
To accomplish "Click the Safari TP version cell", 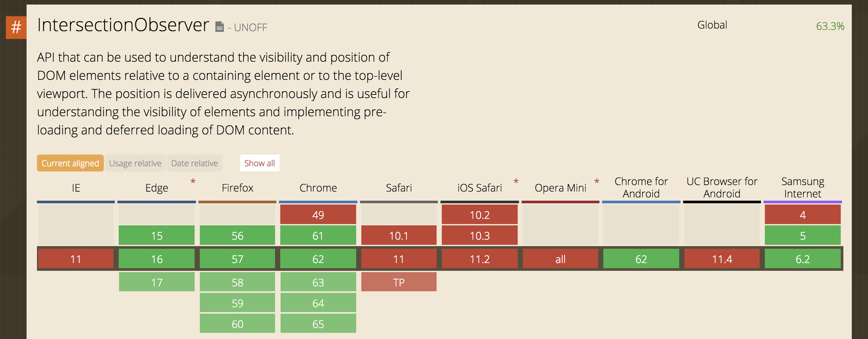I will tap(399, 282).
